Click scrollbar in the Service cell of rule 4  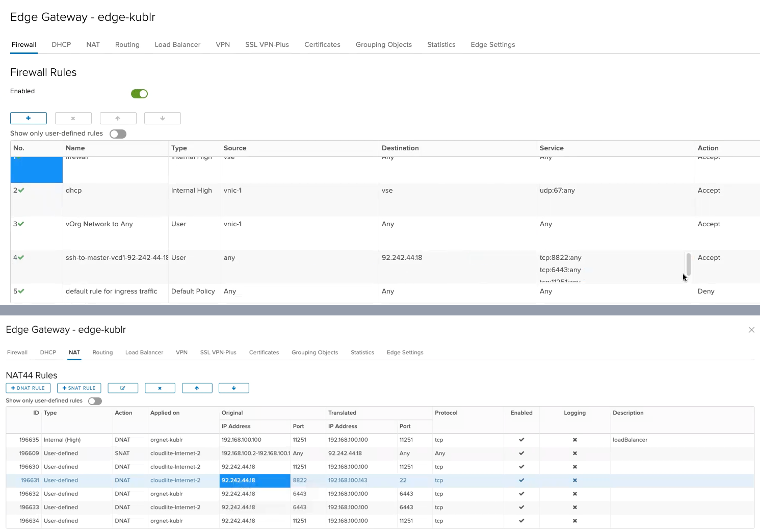688,264
